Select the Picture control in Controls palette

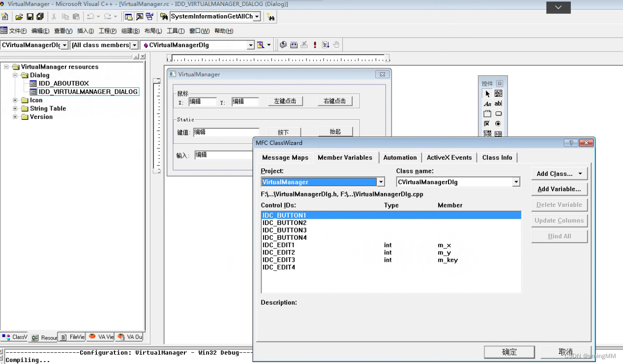tap(498, 93)
